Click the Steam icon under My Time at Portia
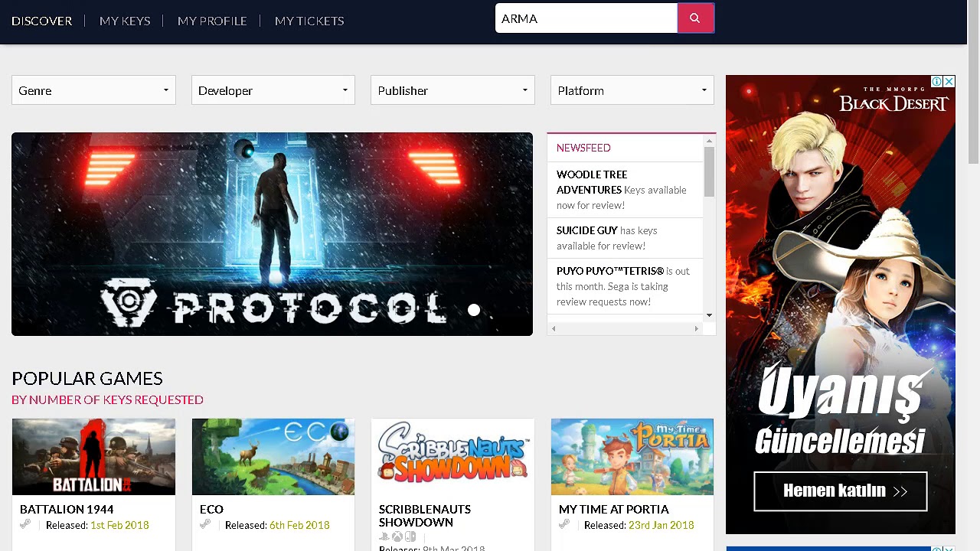 coord(563,524)
